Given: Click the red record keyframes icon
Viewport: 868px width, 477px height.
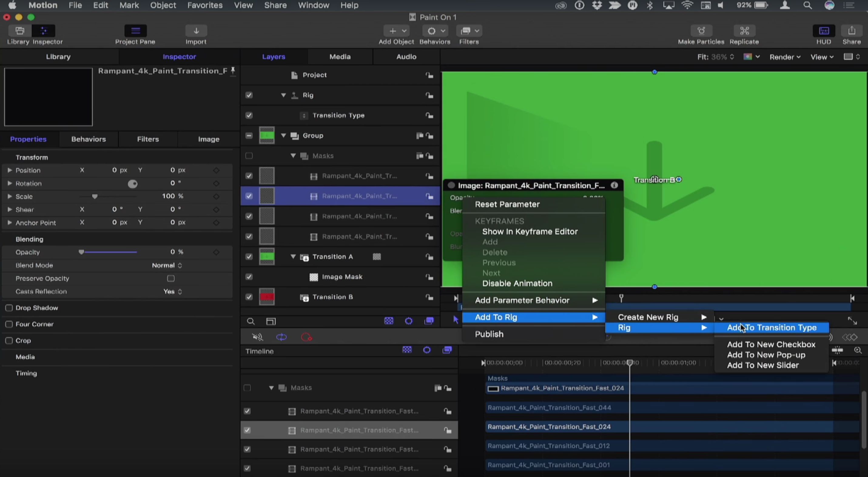Looking at the screenshot, I should (307, 337).
